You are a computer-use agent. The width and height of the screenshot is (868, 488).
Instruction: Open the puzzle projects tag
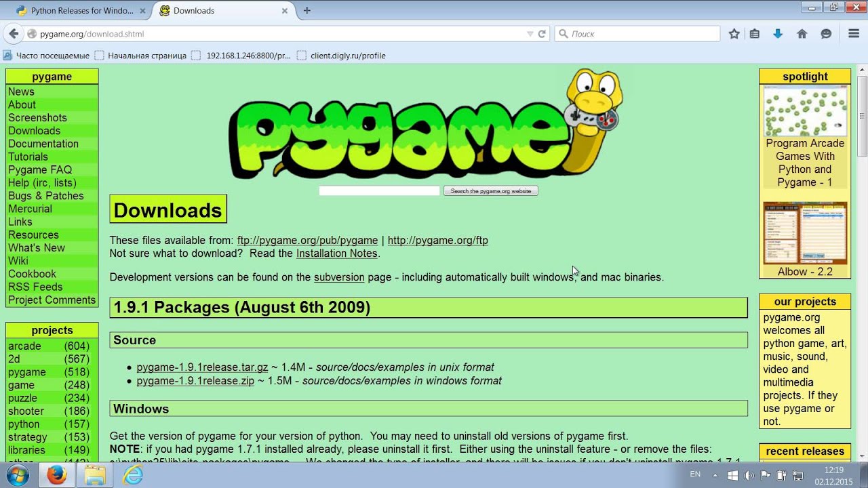(x=22, y=398)
